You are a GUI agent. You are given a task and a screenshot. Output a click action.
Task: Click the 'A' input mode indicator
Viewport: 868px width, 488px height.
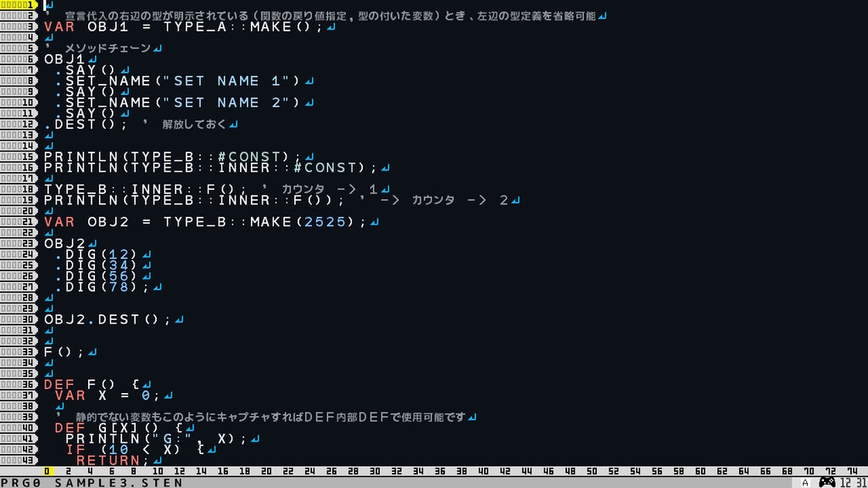[x=804, y=482]
